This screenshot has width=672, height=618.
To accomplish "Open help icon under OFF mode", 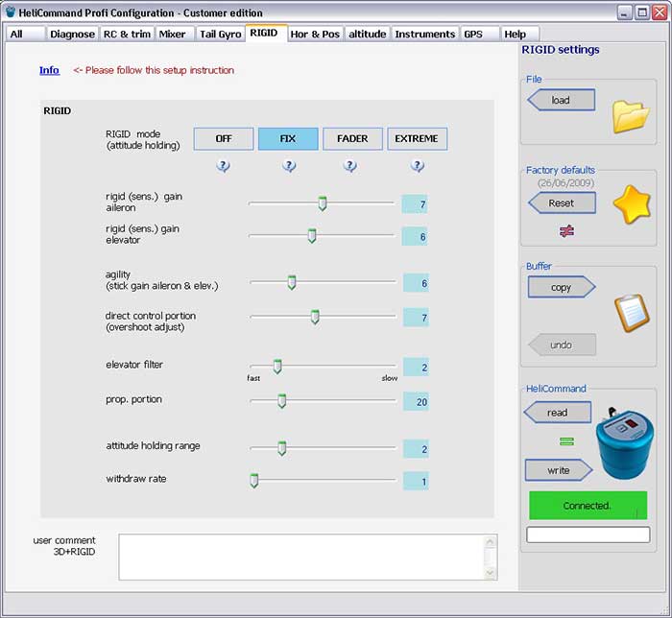I will click(x=223, y=165).
